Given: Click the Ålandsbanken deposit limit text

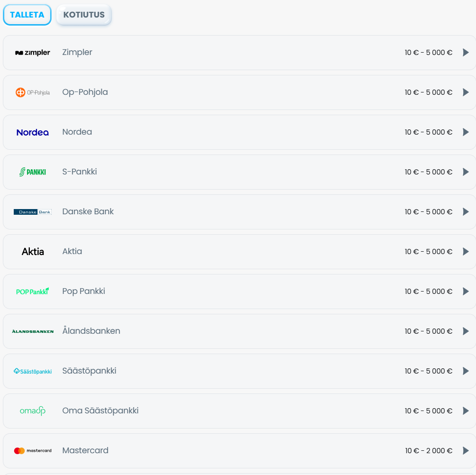Looking at the screenshot, I should (429, 331).
